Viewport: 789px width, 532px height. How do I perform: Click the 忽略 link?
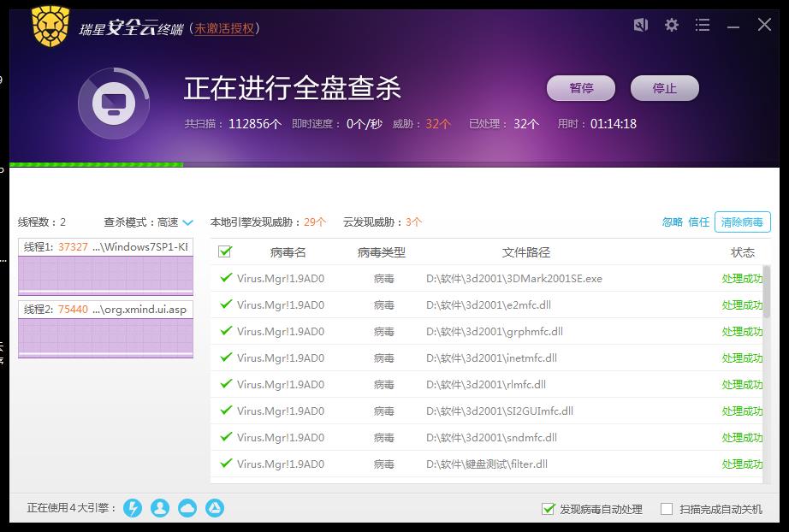click(x=673, y=222)
